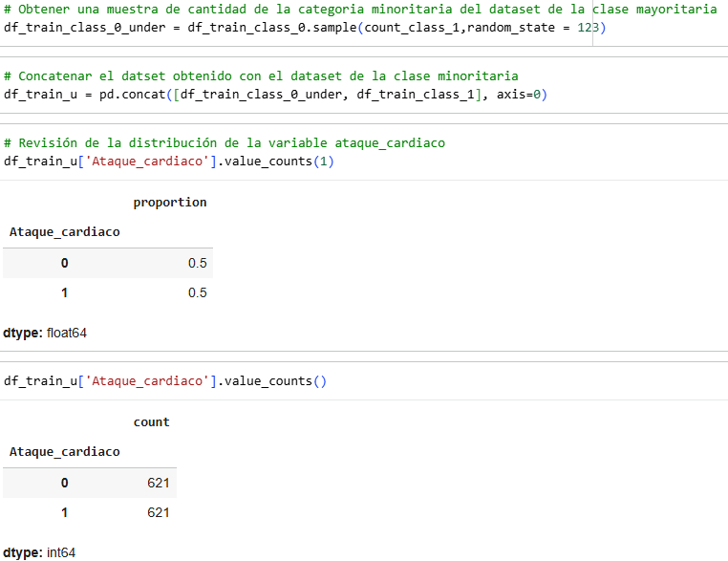Image resolution: width=728 pixels, height=561 pixels.
Task: Click the value_counts() code line
Action: pos(165,381)
